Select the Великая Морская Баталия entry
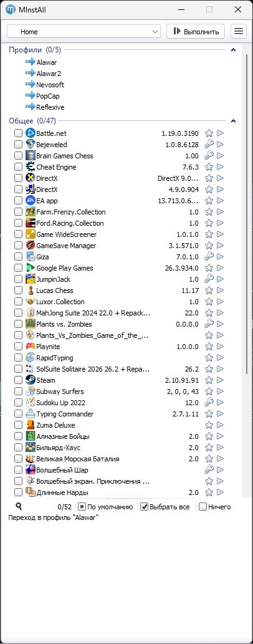The image size is (253, 644). [78, 459]
